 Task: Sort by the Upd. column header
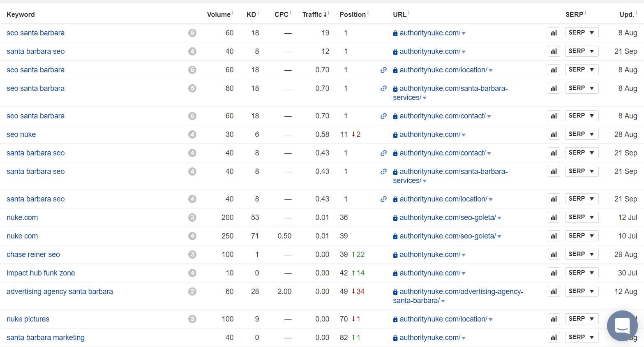click(x=627, y=14)
